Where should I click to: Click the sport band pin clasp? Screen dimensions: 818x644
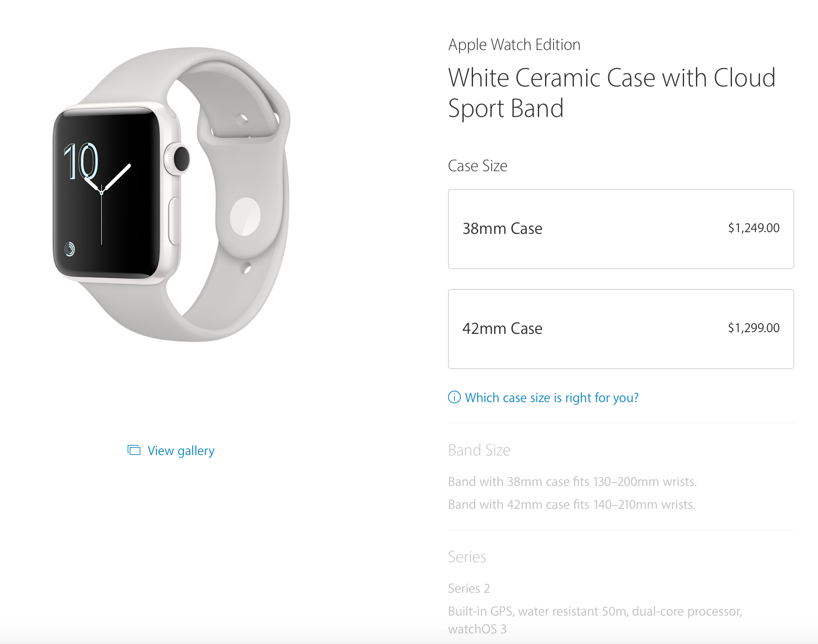tap(245, 216)
